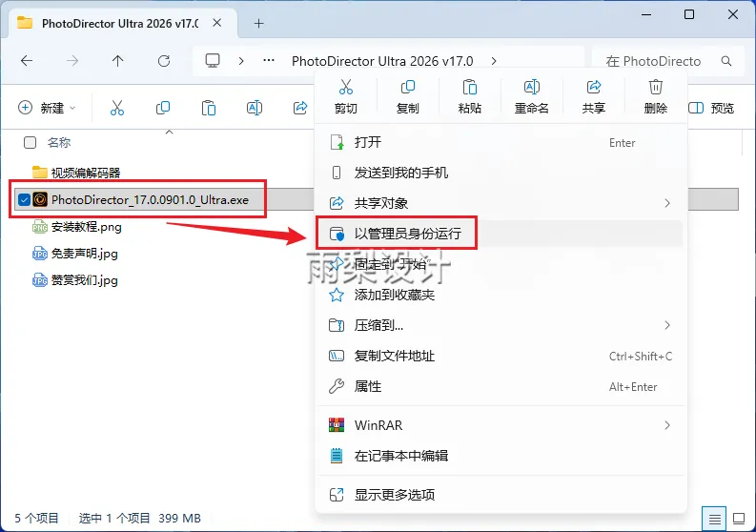Image resolution: width=756 pixels, height=532 pixels.
Task: Select the 免责声明.jpg file
Action: [x=85, y=254]
